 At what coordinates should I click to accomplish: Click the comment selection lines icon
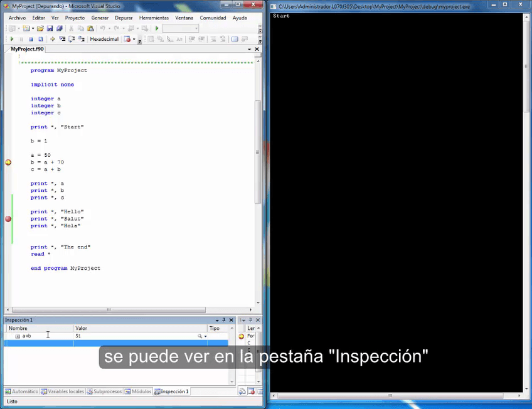tap(213, 40)
